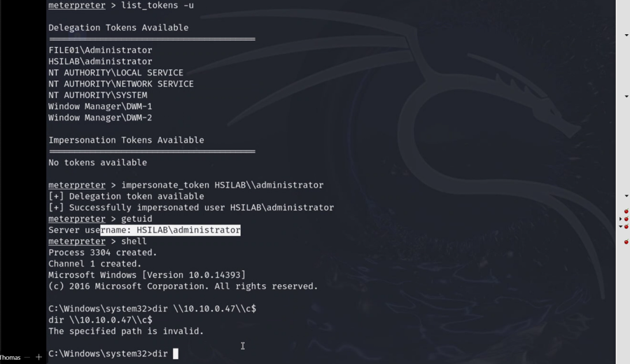The width and height of the screenshot is (630, 364).
Task: Click The specified path is invalid message
Action: [x=126, y=332]
